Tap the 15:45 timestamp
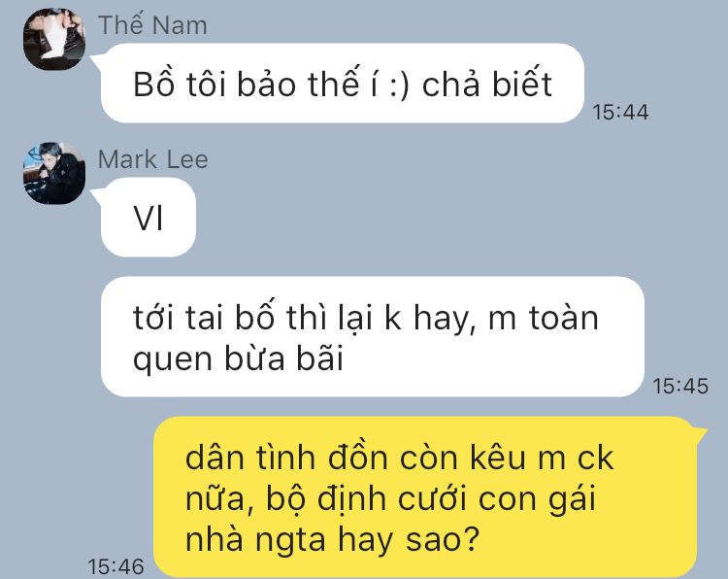The width and height of the screenshot is (728, 579). click(680, 386)
